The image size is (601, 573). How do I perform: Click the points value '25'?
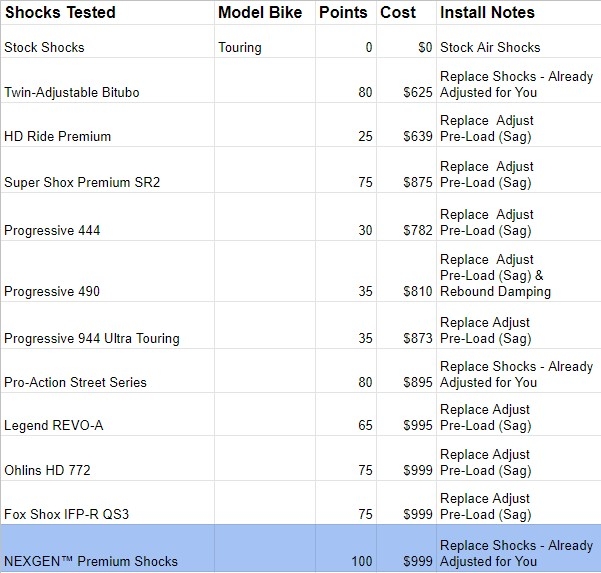(346, 125)
